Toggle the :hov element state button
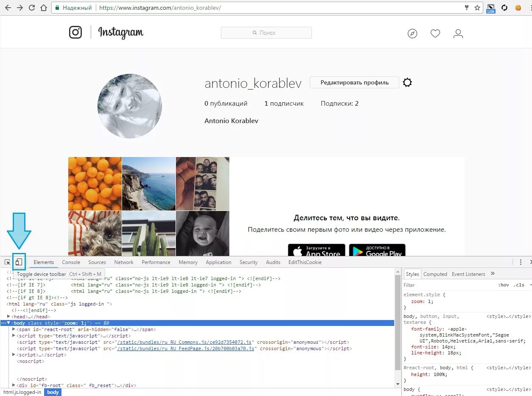The image size is (532, 396). (x=504, y=285)
